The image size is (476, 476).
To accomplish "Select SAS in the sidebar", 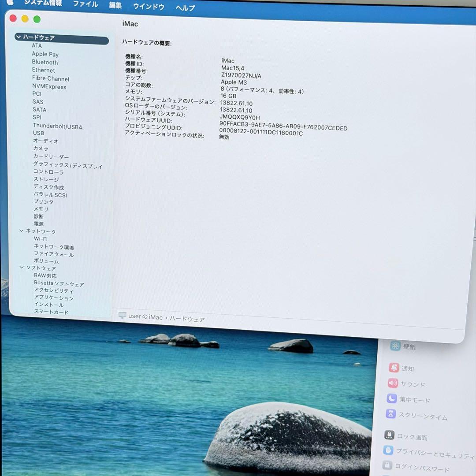I will point(38,102).
